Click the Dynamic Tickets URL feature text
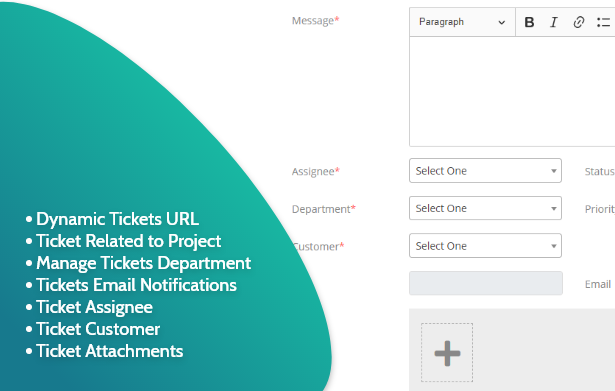 [117, 219]
